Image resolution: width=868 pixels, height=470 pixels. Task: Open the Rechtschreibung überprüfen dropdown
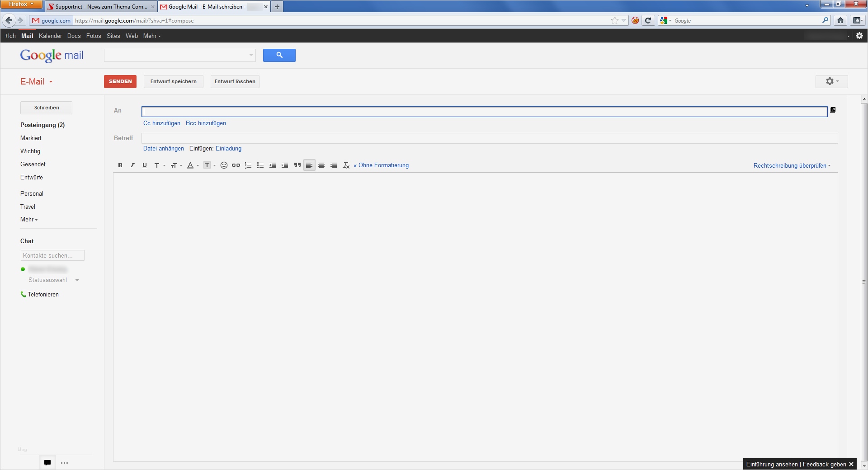pos(792,166)
